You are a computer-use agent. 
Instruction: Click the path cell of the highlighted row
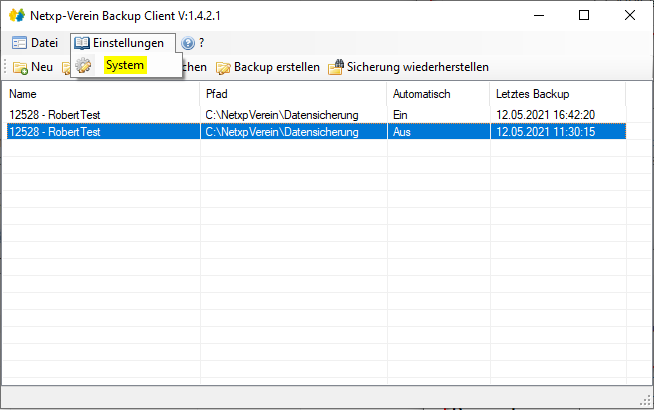click(x=294, y=132)
